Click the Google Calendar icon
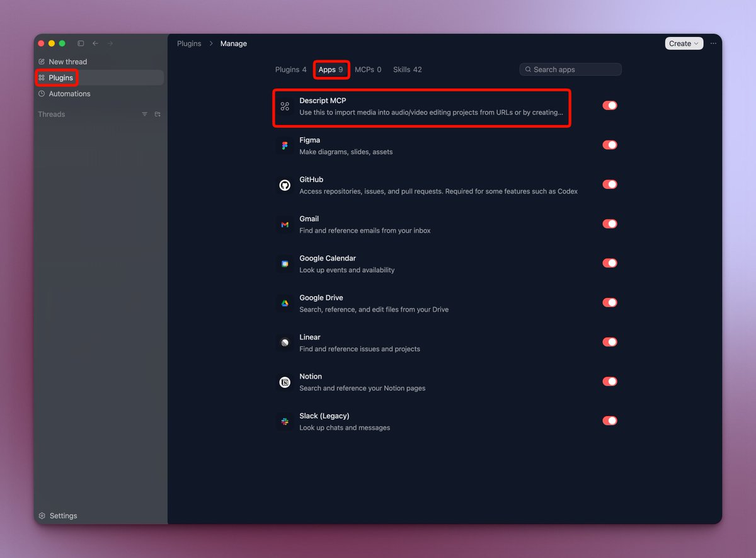 point(285,264)
